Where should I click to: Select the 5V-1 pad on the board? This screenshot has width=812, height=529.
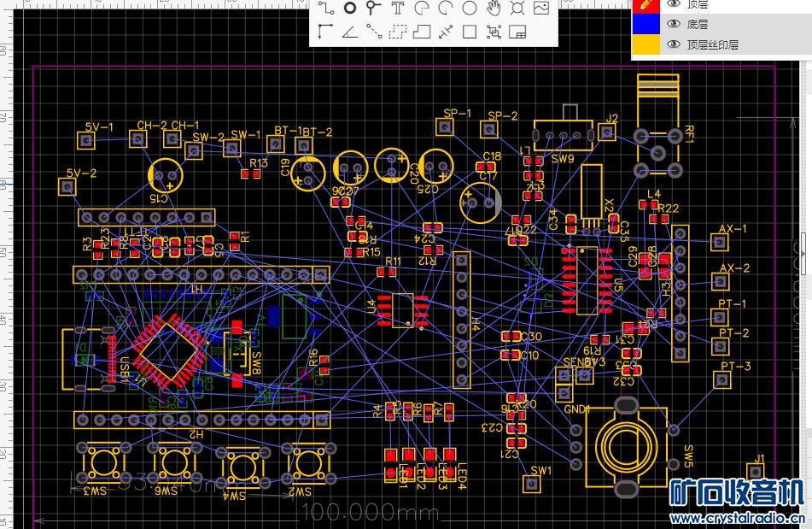[86, 140]
